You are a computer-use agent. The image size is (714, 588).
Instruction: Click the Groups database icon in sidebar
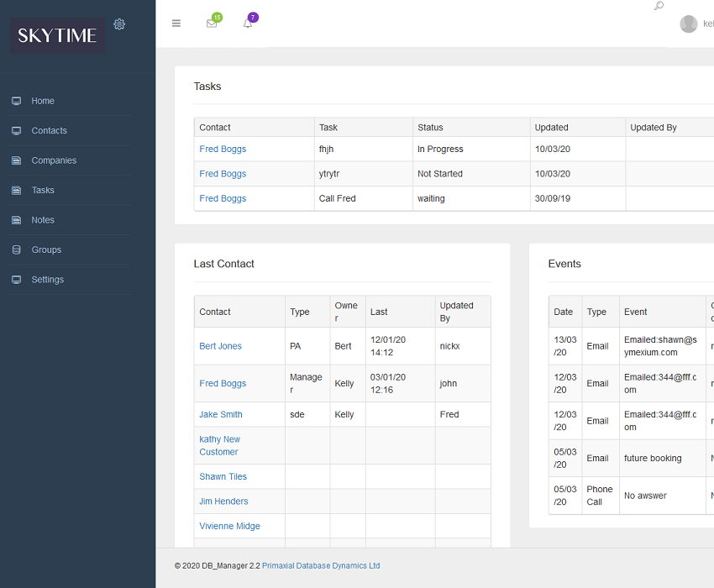click(x=16, y=249)
